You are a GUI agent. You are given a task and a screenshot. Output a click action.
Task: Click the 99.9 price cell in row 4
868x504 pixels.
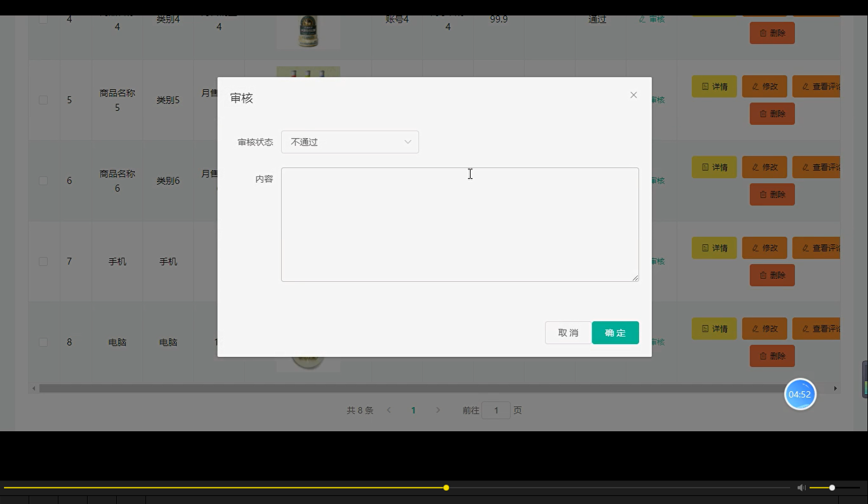click(499, 19)
